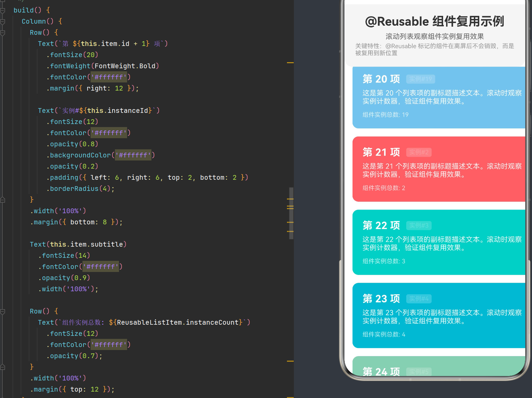The image size is (532, 398).
Task: Place cursor on '.fontWeight(FontWeight.Bold)' line
Action: pyautogui.click(x=103, y=66)
